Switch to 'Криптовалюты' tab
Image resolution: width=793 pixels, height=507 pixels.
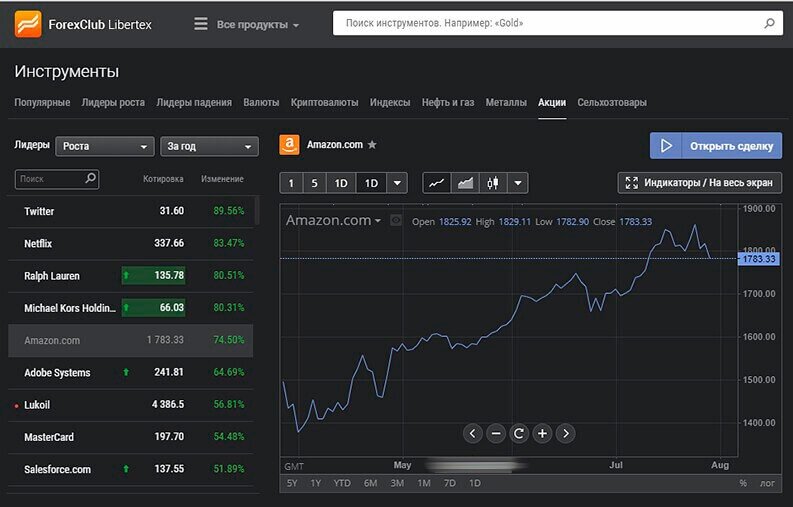point(324,102)
